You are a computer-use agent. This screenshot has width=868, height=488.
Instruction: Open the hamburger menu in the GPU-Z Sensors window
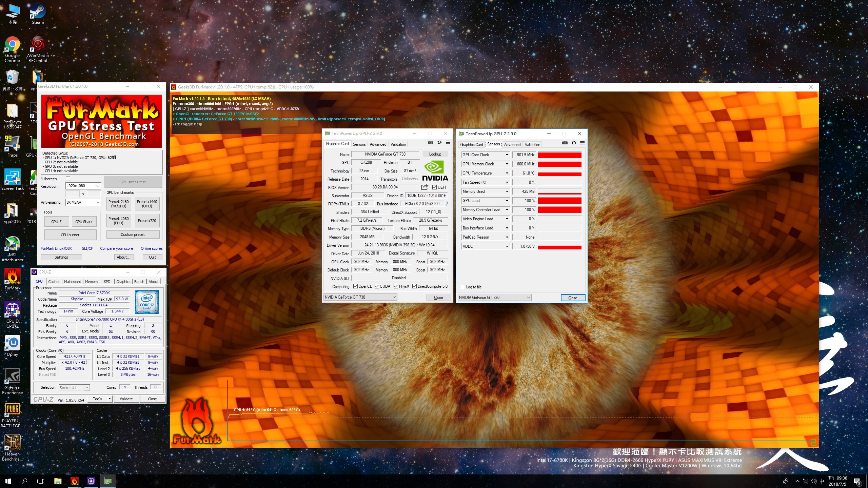[x=582, y=143]
